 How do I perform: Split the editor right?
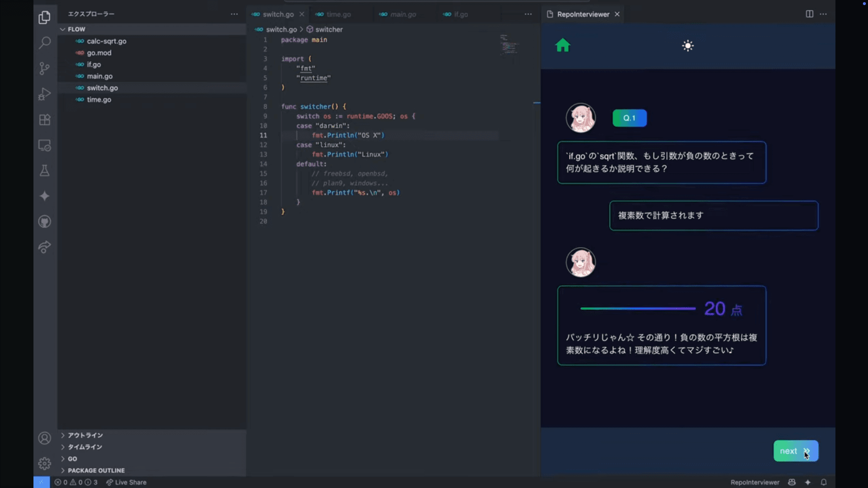(809, 14)
